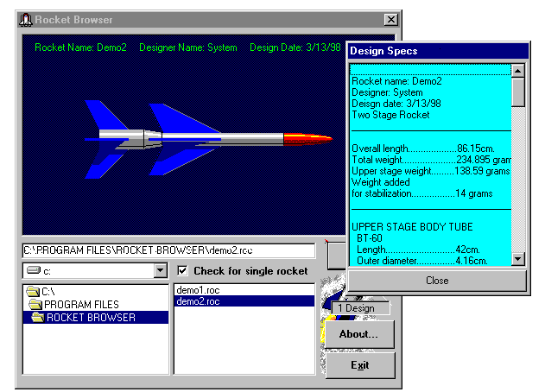This screenshot has width=545, height=392.
Task: Click the ROCKET BROWSER open folder icon
Action: (x=39, y=317)
